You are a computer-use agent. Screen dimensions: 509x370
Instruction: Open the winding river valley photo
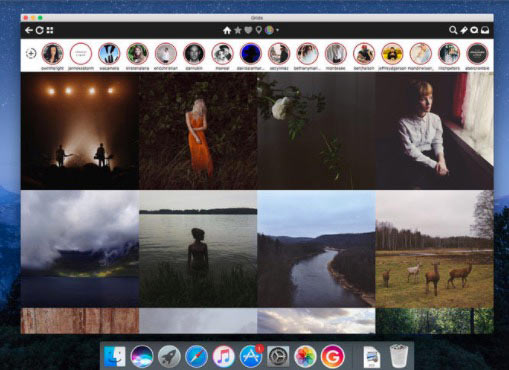316,249
